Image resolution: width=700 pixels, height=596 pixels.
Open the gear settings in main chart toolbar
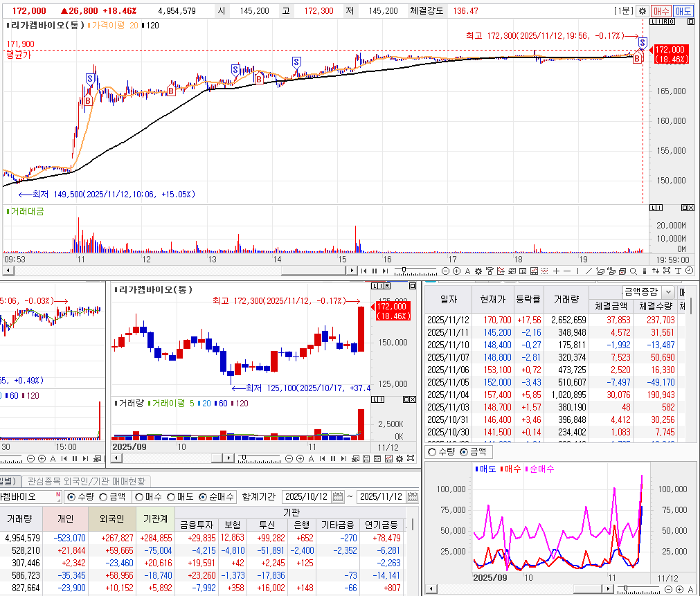(478, 271)
